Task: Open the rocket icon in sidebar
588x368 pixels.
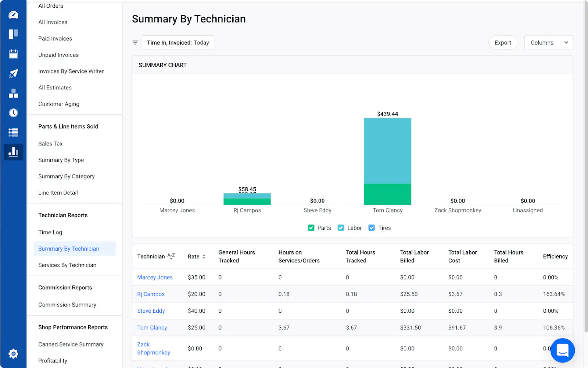Action: (x=13, y=74)
